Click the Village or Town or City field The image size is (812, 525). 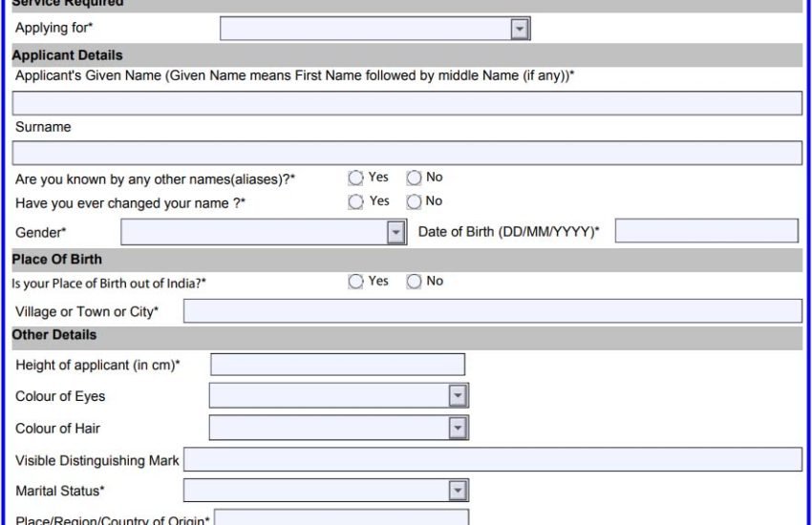point(492,311)
